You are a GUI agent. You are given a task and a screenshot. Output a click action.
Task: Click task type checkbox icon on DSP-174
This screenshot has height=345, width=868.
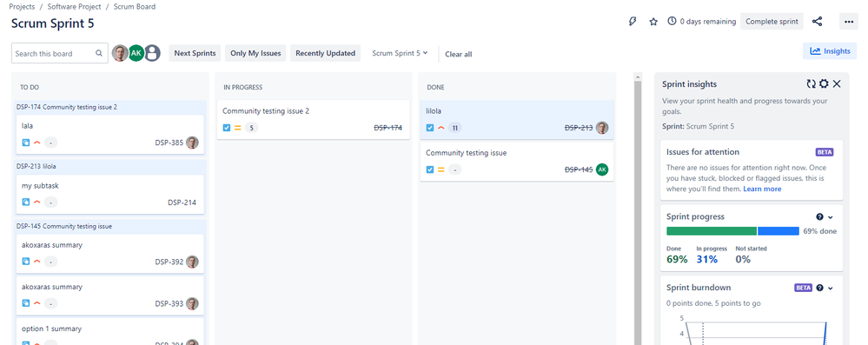227,128
